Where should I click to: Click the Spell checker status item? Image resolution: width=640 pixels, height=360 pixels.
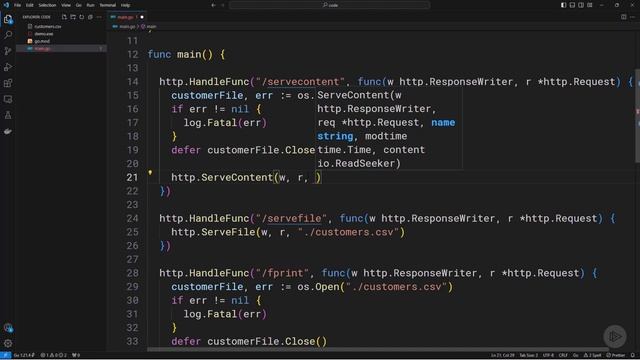coord(593,356)
